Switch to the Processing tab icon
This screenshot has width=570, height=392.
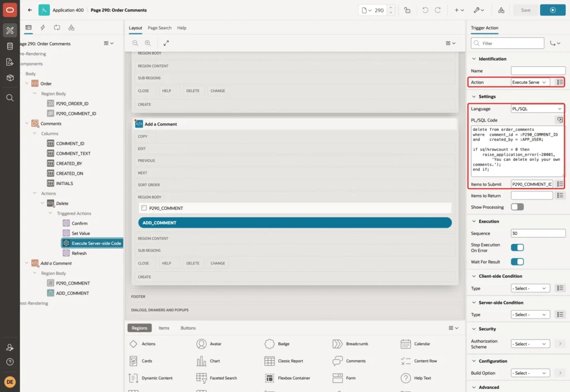[x=57, y=28]
